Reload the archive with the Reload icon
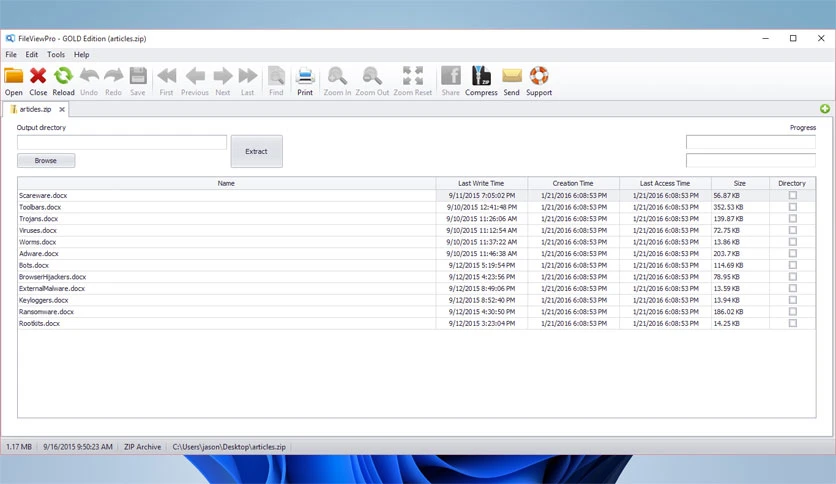The image size is (836, 484). tap(63, 76)
